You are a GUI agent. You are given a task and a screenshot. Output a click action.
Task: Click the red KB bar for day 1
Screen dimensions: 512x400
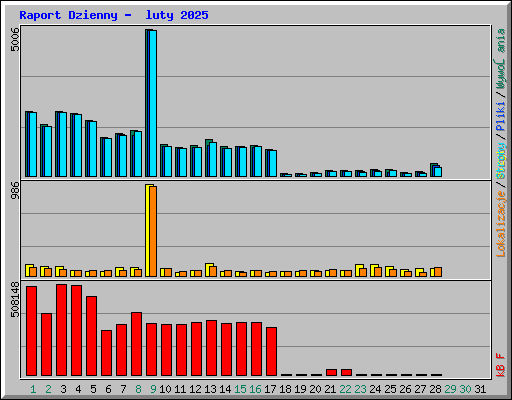(x=32, y=331)
